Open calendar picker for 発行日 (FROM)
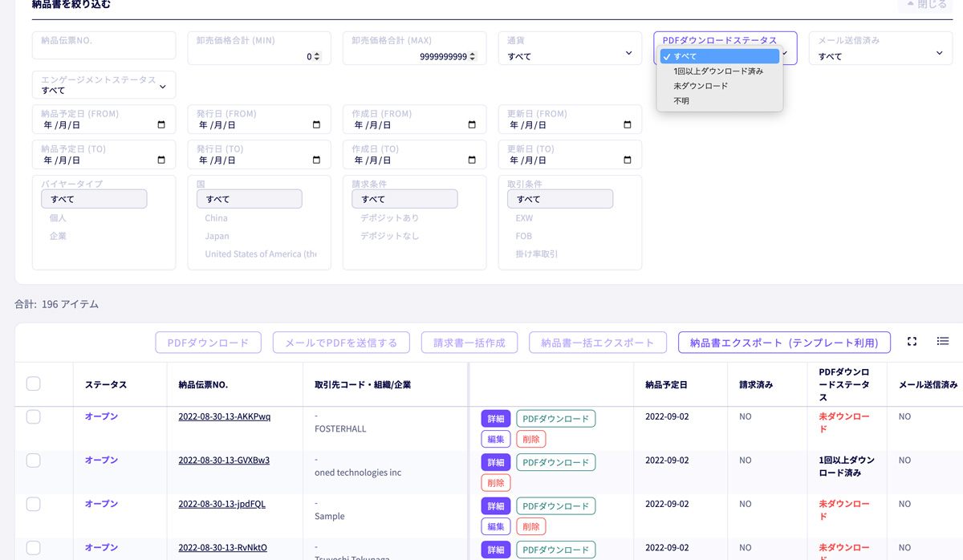The height and width of the screenshot is (560, 963). click(316, 125)
